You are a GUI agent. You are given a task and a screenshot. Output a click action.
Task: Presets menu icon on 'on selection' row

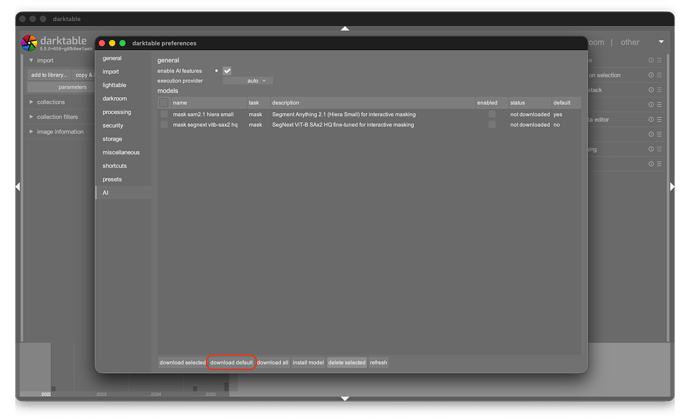(659, 75)
